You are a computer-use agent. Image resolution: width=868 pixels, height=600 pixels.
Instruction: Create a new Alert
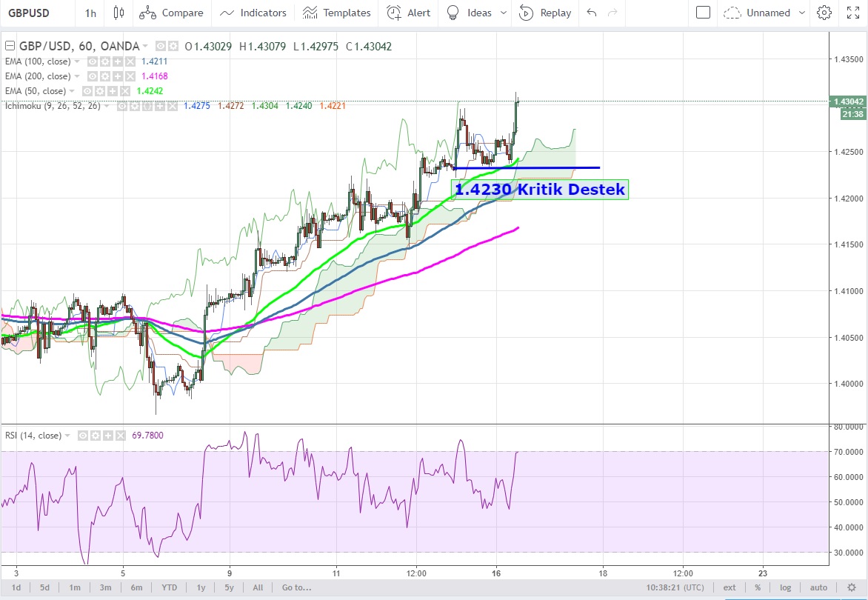409,13
